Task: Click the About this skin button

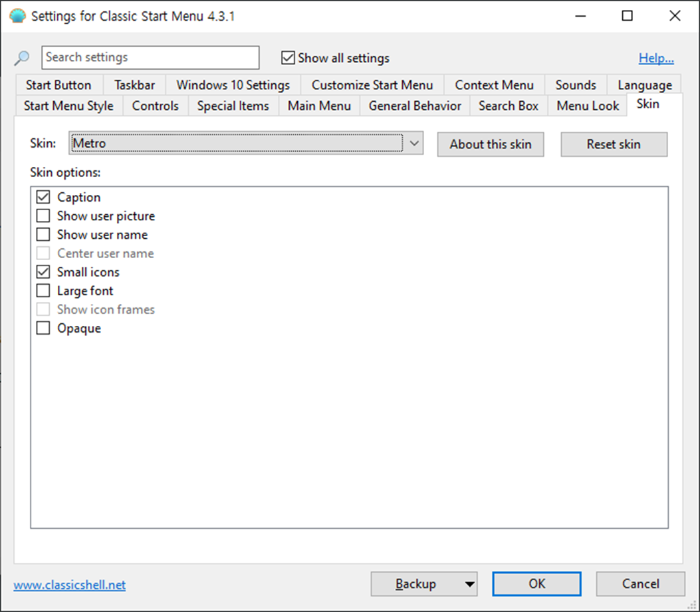Action: point(490,144)
